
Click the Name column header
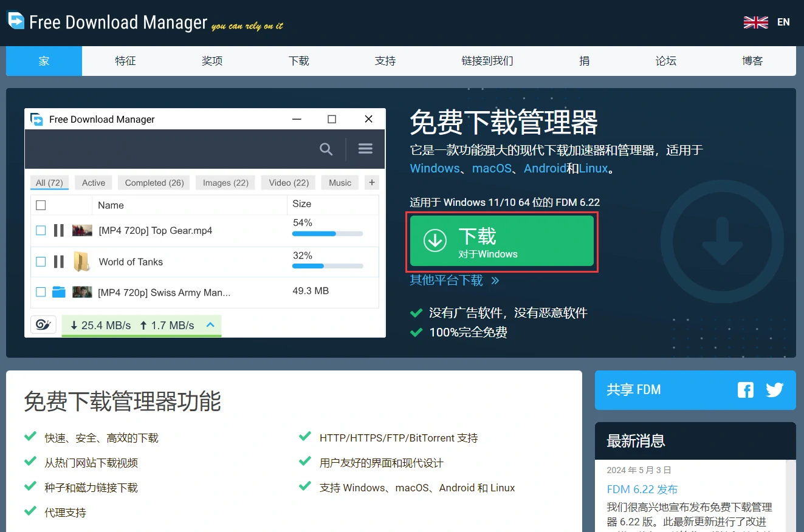click(x=111, y=205)
